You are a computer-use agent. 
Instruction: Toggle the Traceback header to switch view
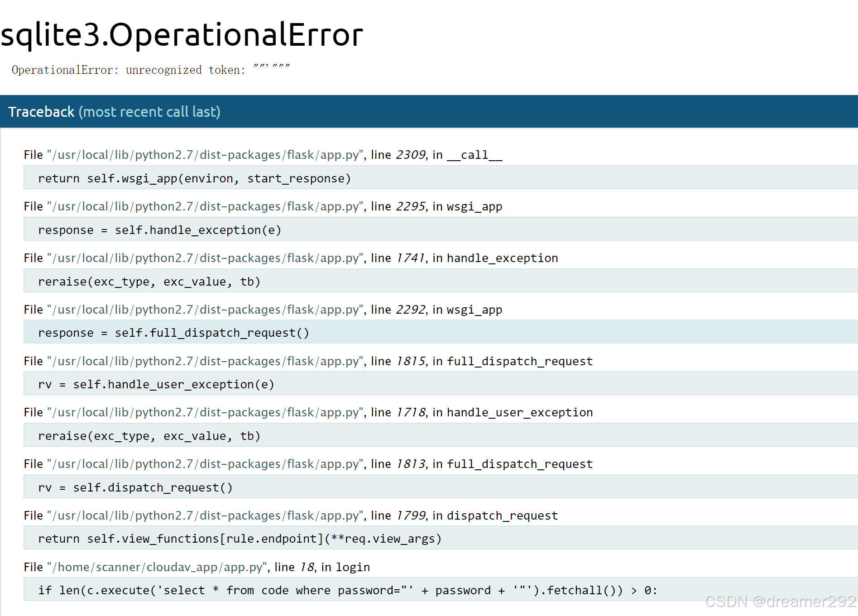(x=114, y=112)
